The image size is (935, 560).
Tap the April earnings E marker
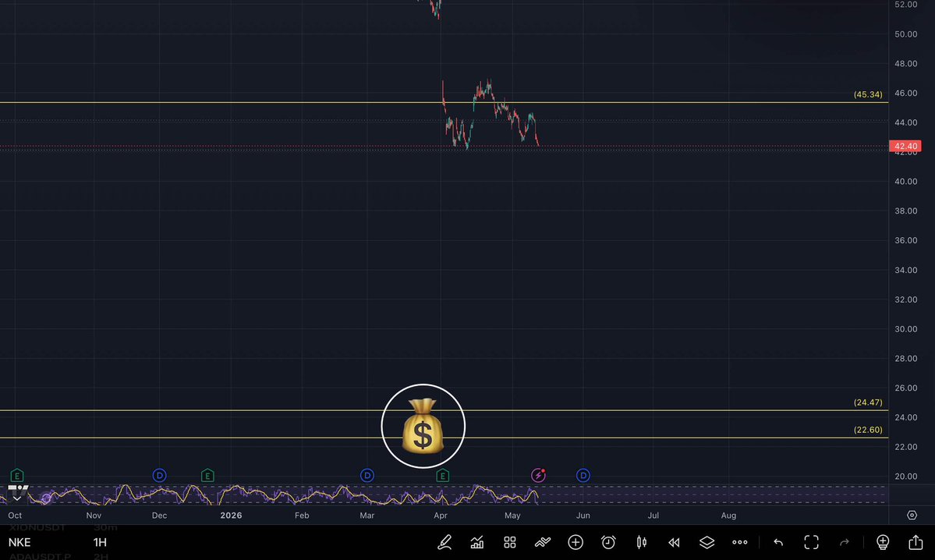(x=442, y=475)
